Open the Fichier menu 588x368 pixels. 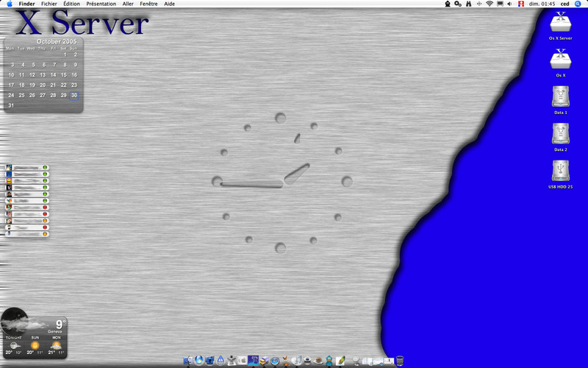pos(49,4)
